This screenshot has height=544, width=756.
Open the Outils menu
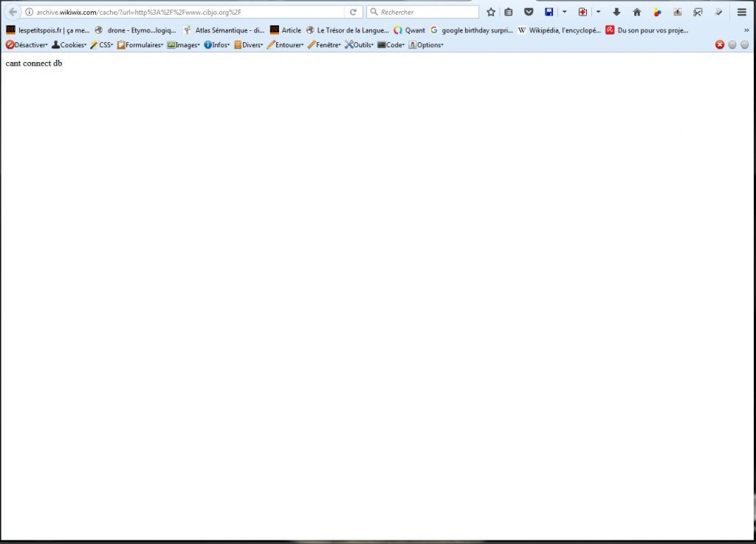pos(360,45)
